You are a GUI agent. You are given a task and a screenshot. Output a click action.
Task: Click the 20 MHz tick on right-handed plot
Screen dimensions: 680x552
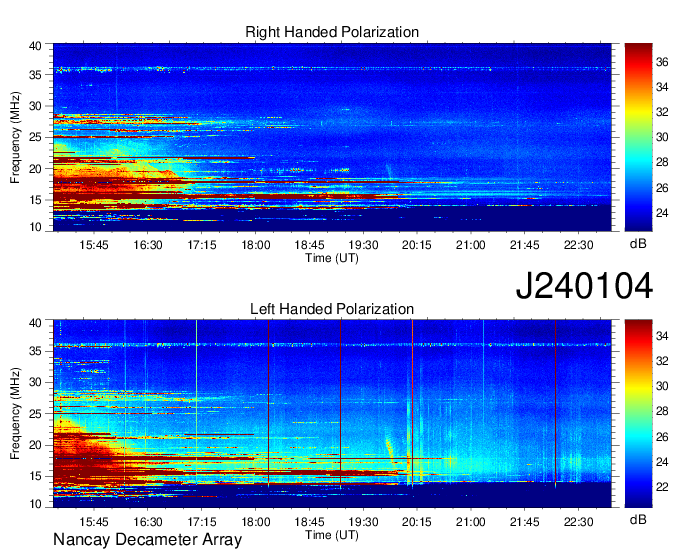(x=35, y=169)
